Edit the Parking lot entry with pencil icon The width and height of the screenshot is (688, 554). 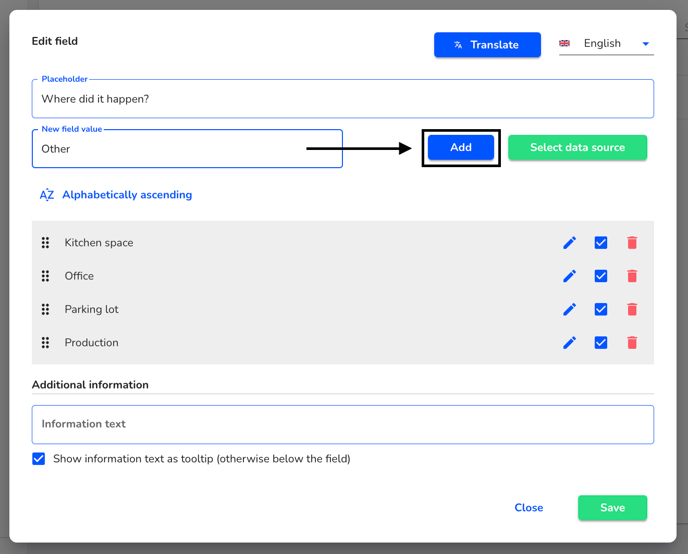569,309
